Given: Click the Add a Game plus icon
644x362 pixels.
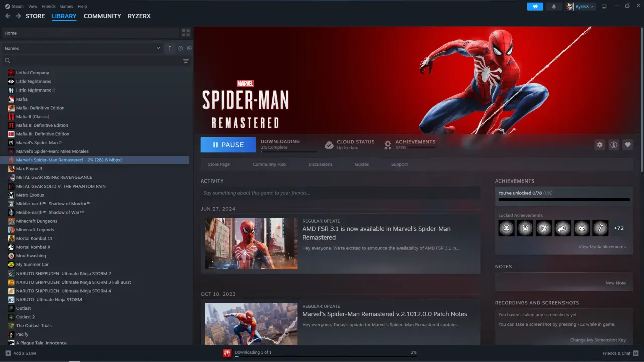Looking at the screenshot, I should (8, 353).
